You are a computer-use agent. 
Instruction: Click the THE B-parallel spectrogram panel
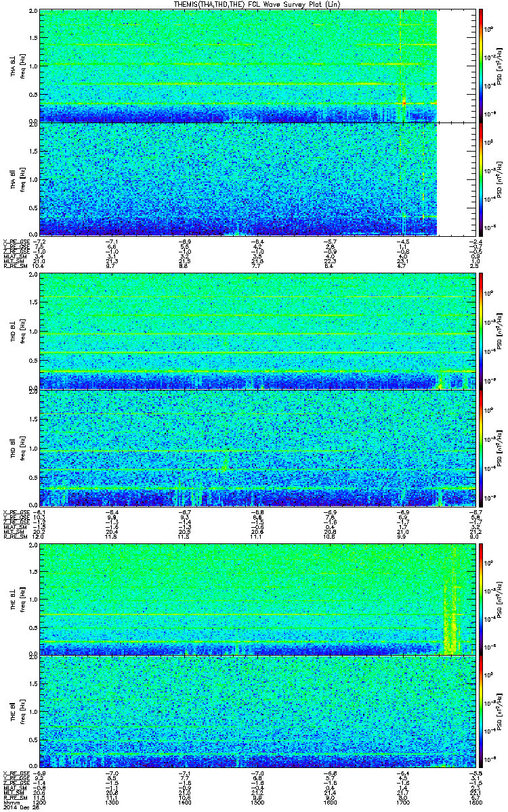(257, 712)
